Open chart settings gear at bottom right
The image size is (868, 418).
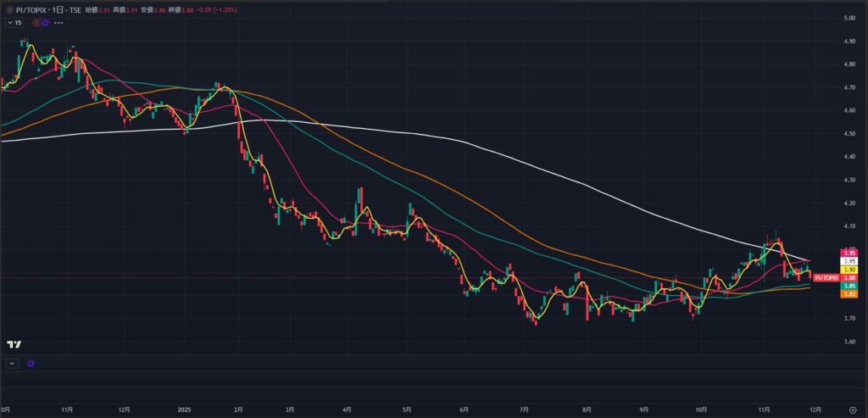click(x=851, y=409)
